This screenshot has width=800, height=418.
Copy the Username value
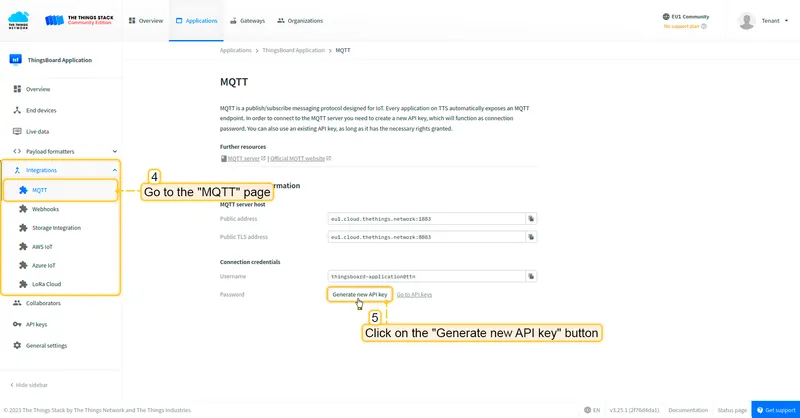click(x=531, y=276)
